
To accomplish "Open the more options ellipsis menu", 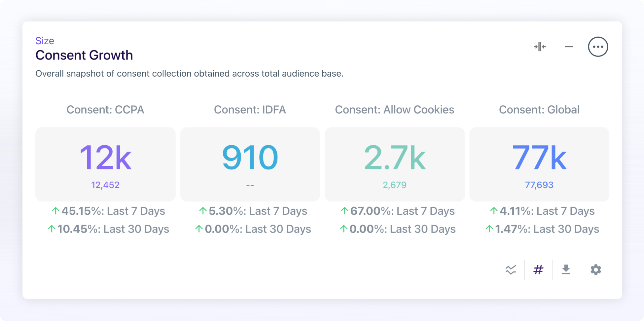I will tap(598, 47).
